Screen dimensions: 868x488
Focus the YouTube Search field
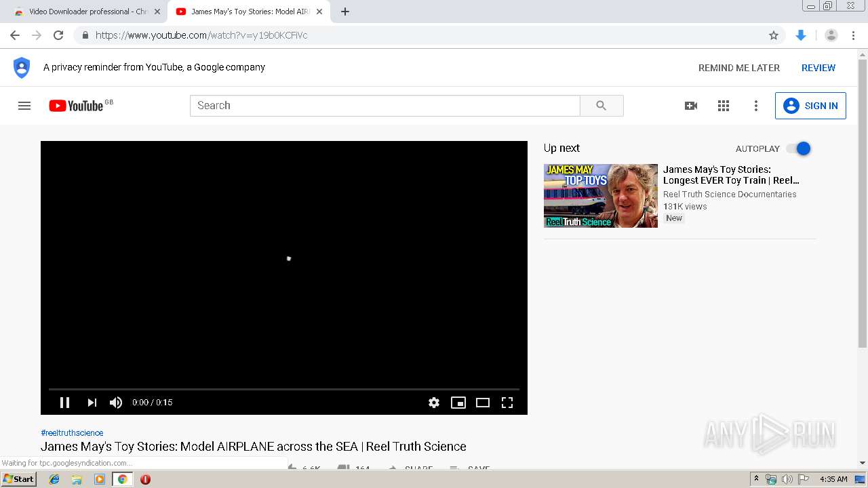pos(385,106)
